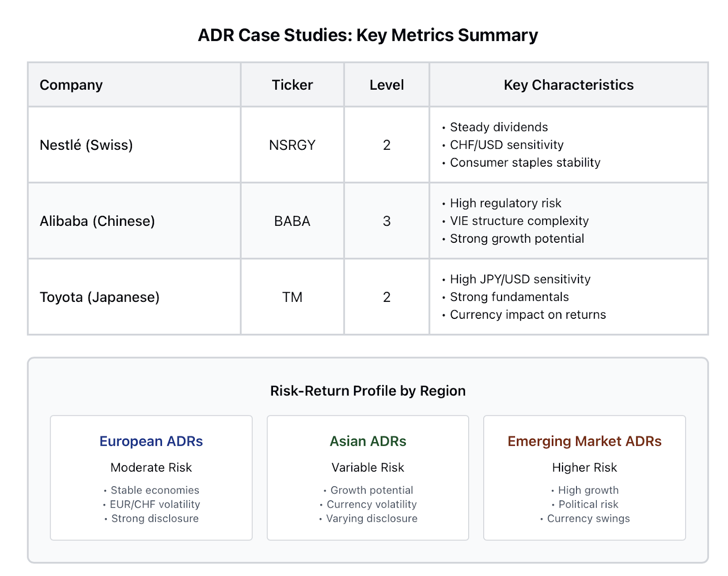Image resolution: width=728 pixels, height=576 pixels.
Task: Click 'CHF/USD sensitivity' bullet text
Action: pos(506,145)
